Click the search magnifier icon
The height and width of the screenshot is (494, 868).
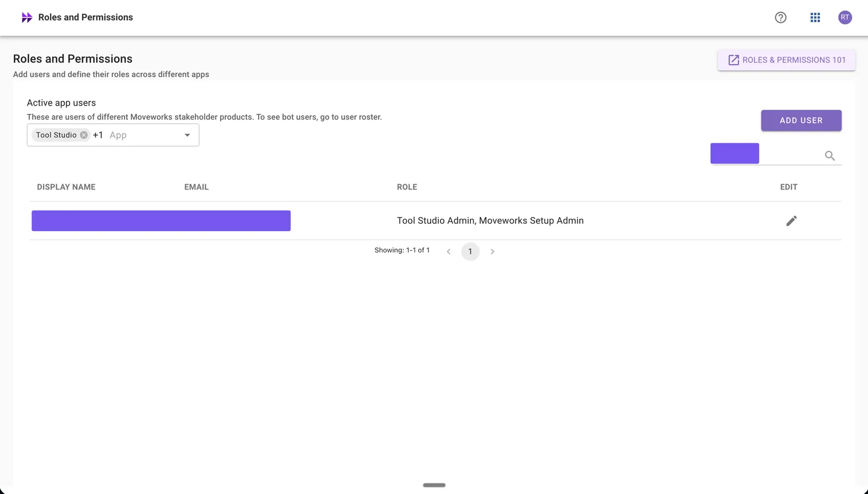pyautogui.click(x=829, y=156)
